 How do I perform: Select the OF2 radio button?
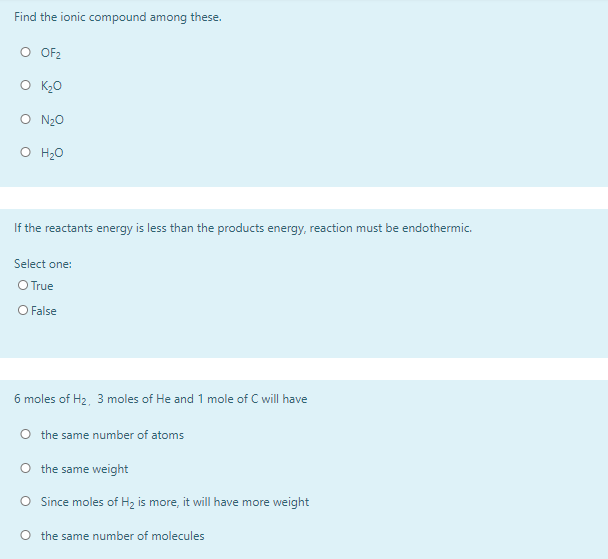(26, 52)
